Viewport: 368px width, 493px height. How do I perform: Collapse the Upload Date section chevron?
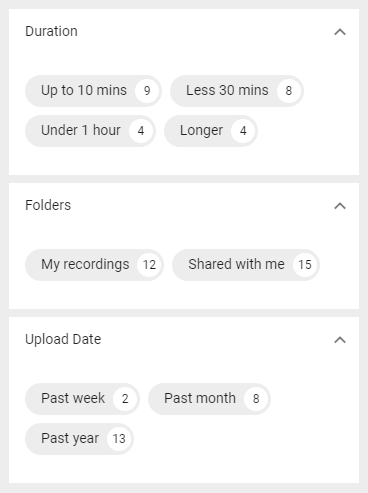pos(340,340)
